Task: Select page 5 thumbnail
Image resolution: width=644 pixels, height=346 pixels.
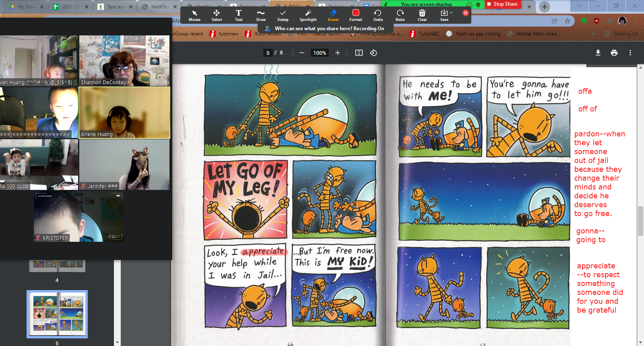Action: (x=57, y=314)
